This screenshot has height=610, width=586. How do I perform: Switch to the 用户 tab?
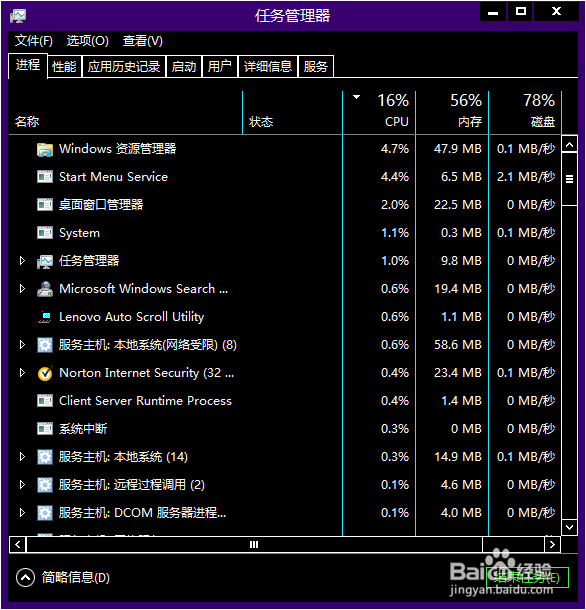click(220, 67)
